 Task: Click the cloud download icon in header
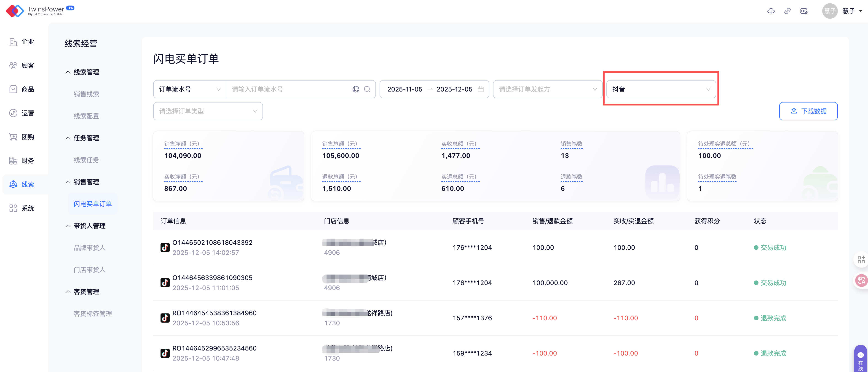tap(771, 11)
